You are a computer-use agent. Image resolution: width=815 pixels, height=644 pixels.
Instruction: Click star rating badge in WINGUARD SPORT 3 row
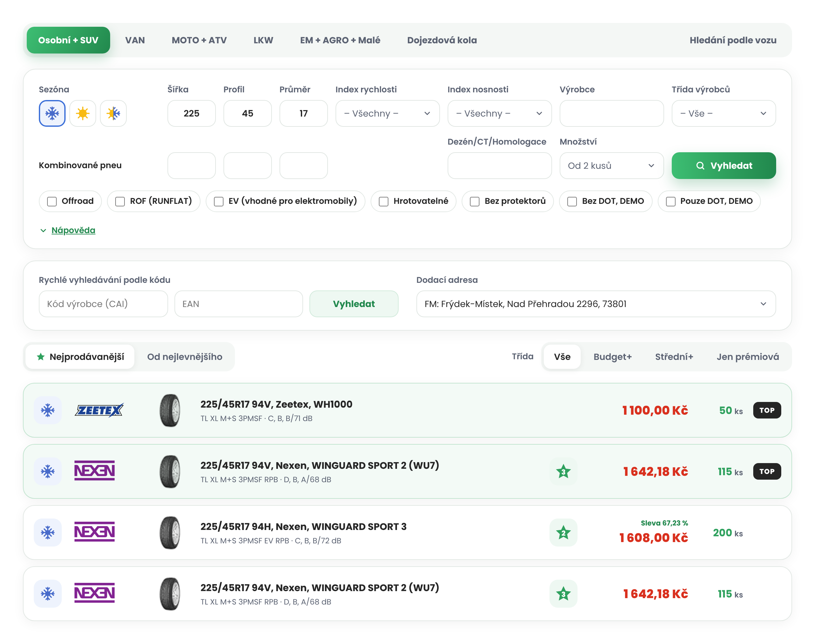click(563, 533)
